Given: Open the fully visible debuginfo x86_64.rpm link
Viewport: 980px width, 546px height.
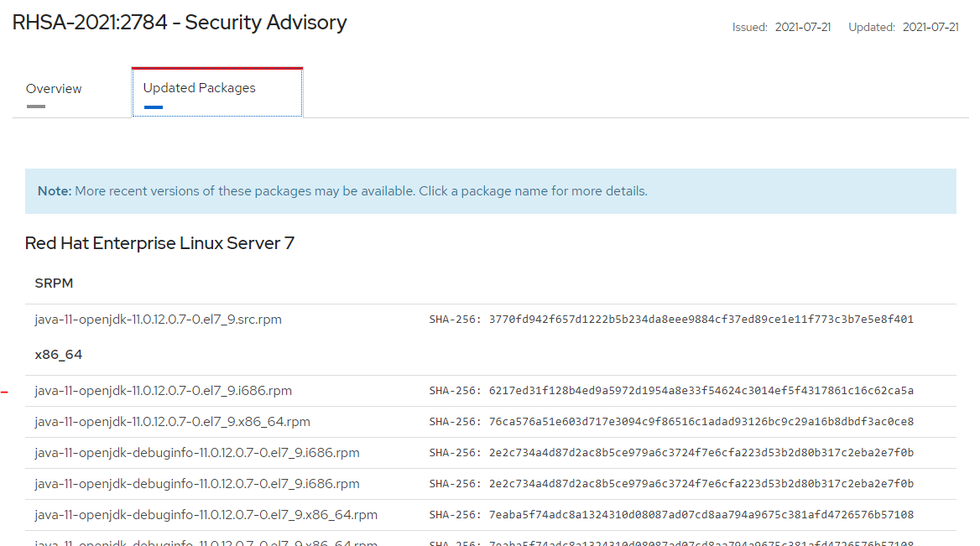Looking at the screenshot, I should pyautogui.click(x=206, y=515).
